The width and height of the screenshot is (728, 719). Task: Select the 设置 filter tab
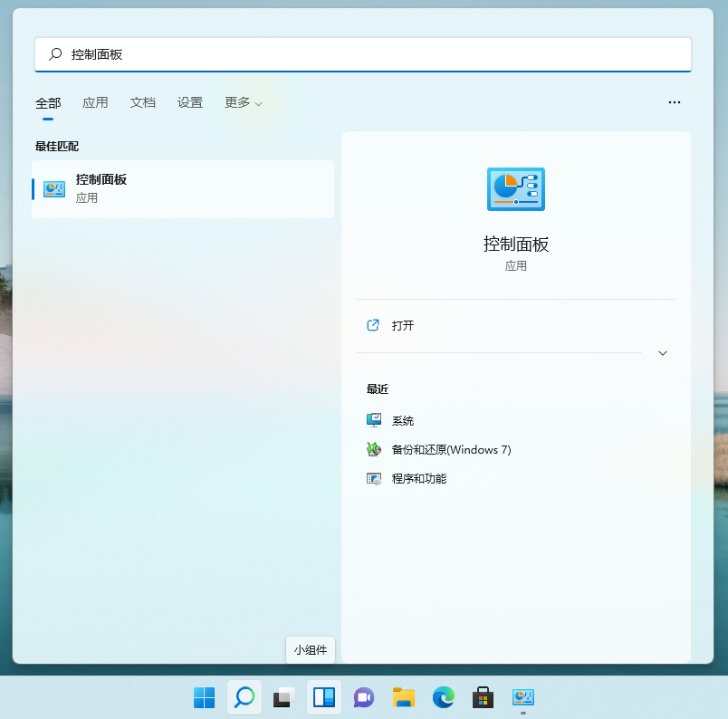point(190,103)
